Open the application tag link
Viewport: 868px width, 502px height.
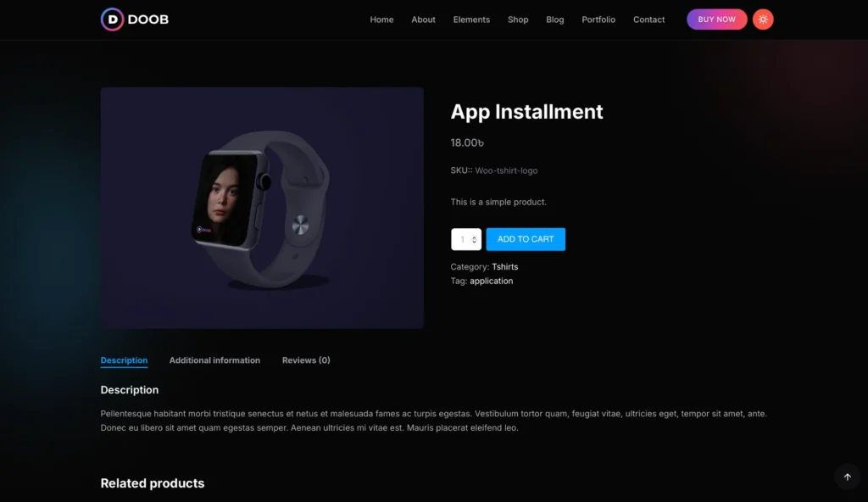[491, 281]
